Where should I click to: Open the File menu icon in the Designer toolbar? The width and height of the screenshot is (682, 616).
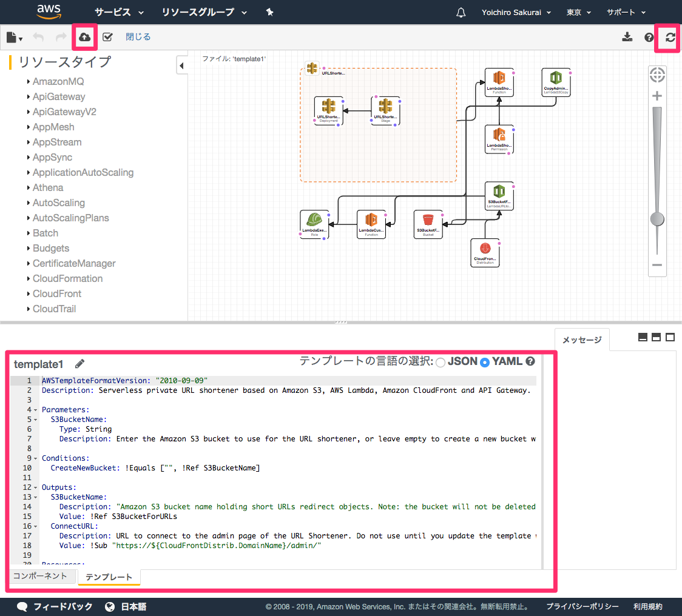coord(14,38)
